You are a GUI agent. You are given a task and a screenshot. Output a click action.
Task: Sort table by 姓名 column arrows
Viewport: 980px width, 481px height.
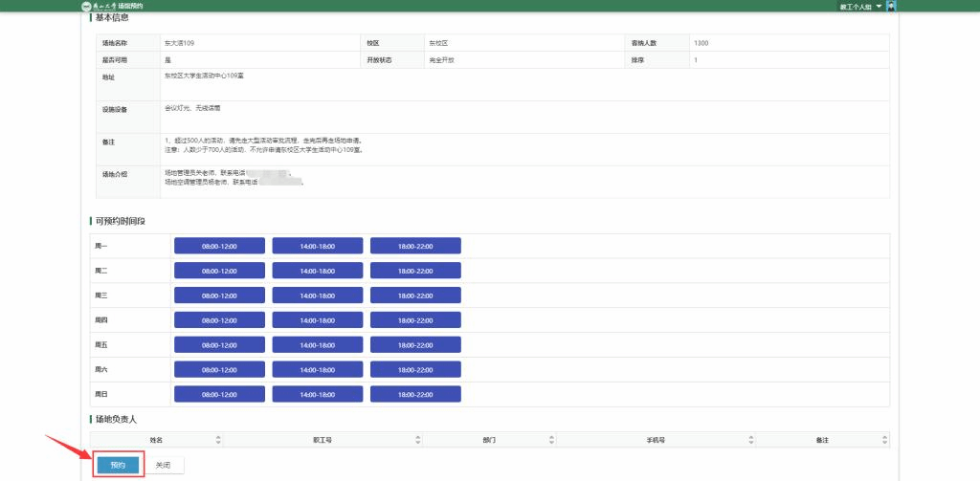click(218, 440)
